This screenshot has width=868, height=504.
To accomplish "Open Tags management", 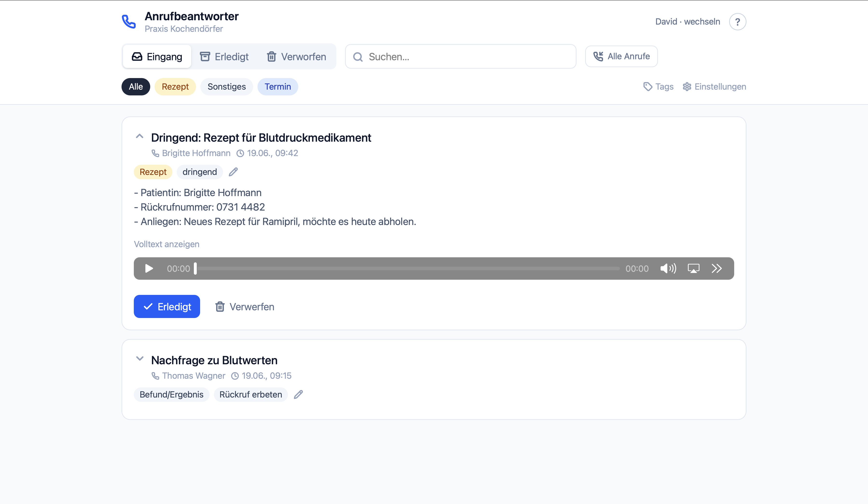I will point(658,87).
